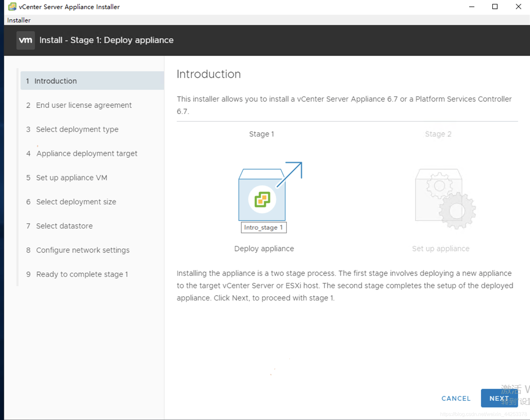This screenshot has width=530, height=420.
Task: Close the vCenter Server Appliance Installer window
Action: (x=518, y=7)
